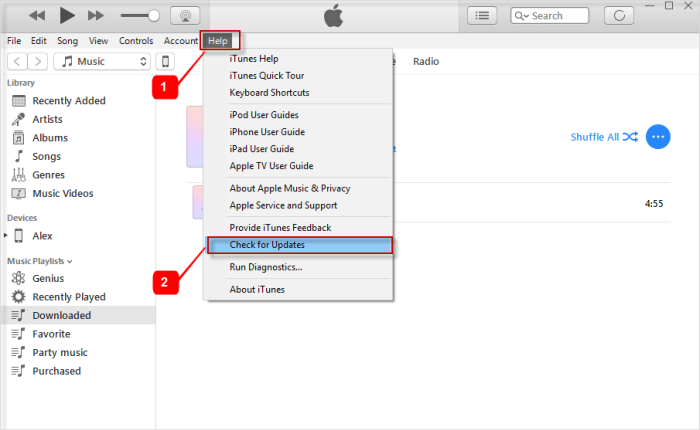The image size is (700, 430).
Task: Click the Shuffle All link
Action: 604,137
